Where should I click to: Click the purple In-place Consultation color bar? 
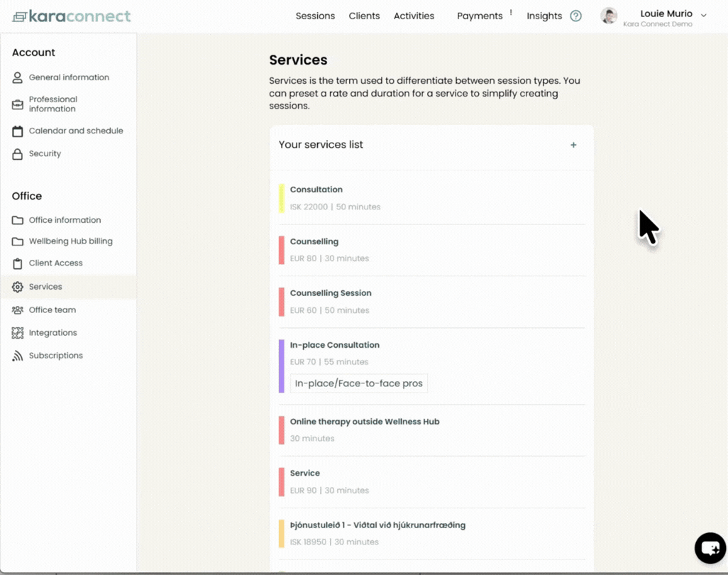[282, 366]
